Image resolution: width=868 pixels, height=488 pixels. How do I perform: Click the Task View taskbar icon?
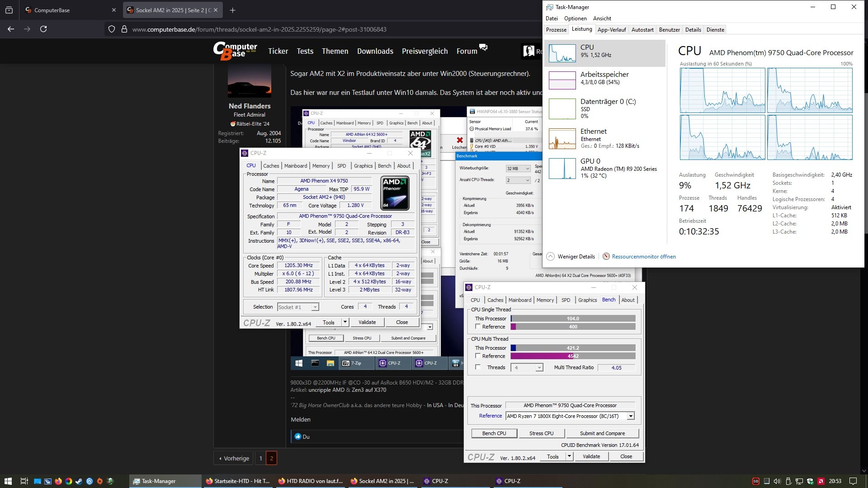(24, 481)
